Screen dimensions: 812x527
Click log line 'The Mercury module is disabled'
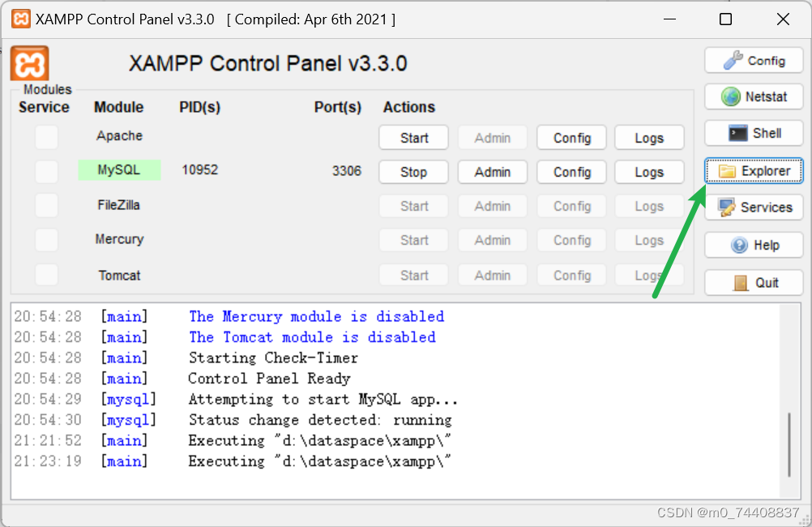coord(316,317)
